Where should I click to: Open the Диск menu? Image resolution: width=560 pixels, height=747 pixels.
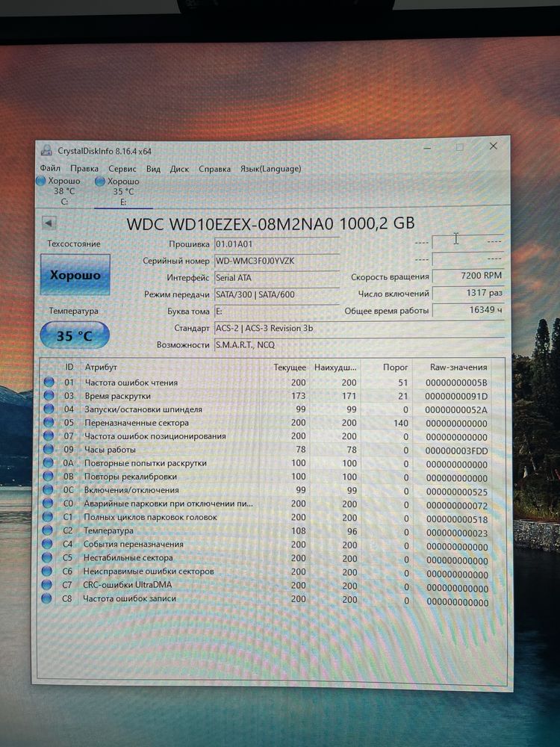coord(179,169)
